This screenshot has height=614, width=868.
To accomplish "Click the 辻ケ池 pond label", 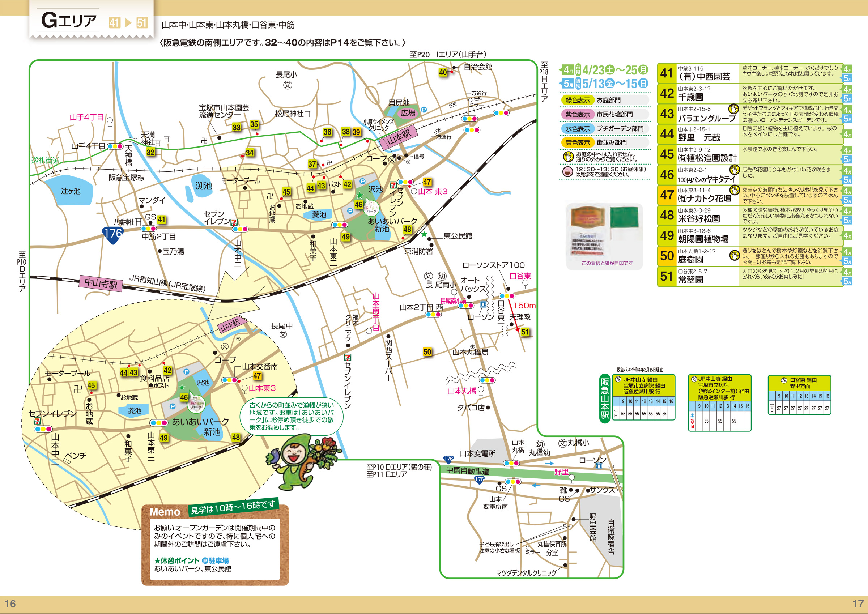I will click(71, 191).
